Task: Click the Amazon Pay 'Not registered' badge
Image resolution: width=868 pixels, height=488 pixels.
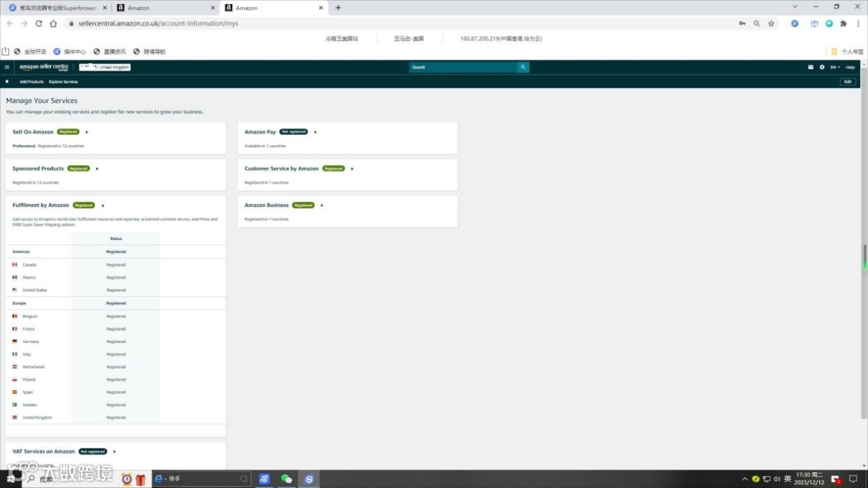Action: click(294, 132)
